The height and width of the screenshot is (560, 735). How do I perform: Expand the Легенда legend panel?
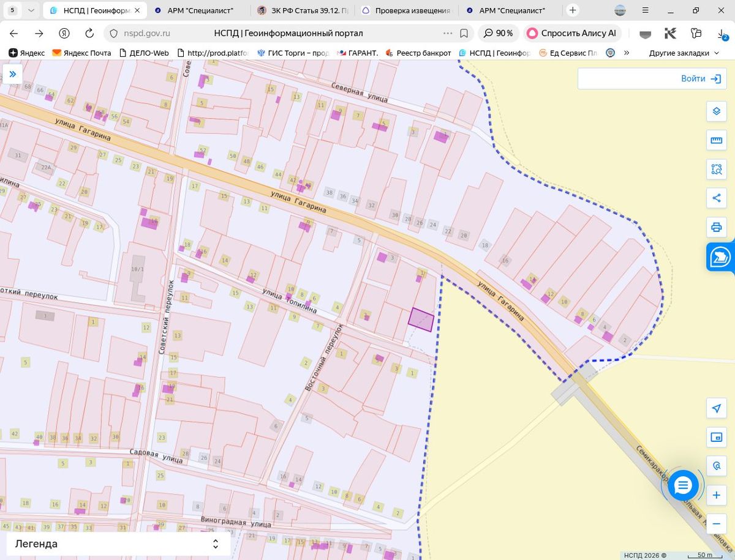pyautogui.click(x=118, y=543)
